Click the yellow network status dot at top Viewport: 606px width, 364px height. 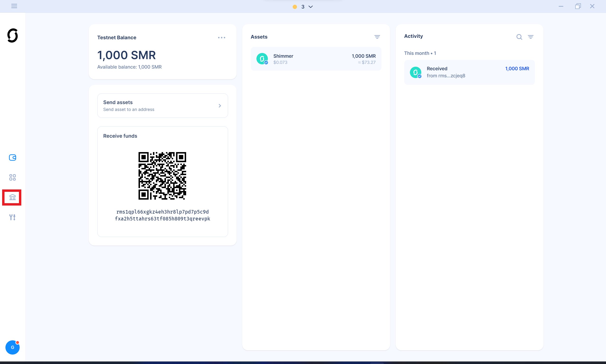tap(294, 7)
